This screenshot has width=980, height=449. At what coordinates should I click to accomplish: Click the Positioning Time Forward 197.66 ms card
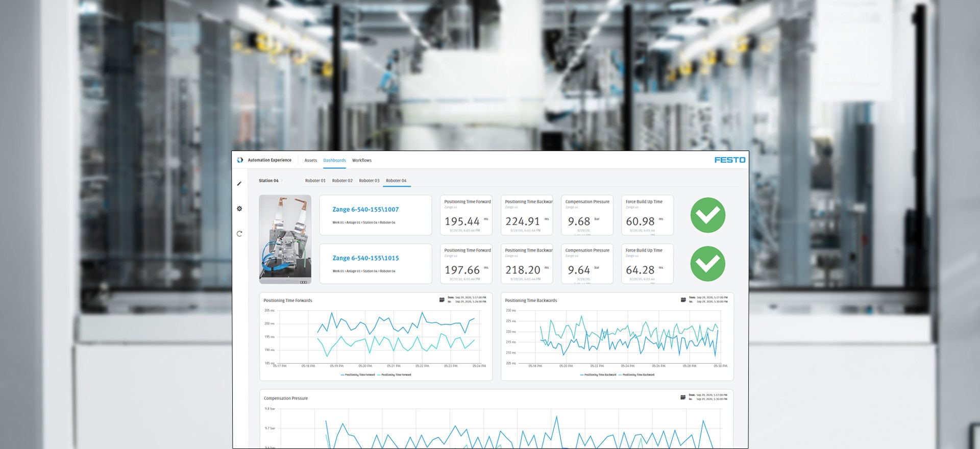(466, 264)
